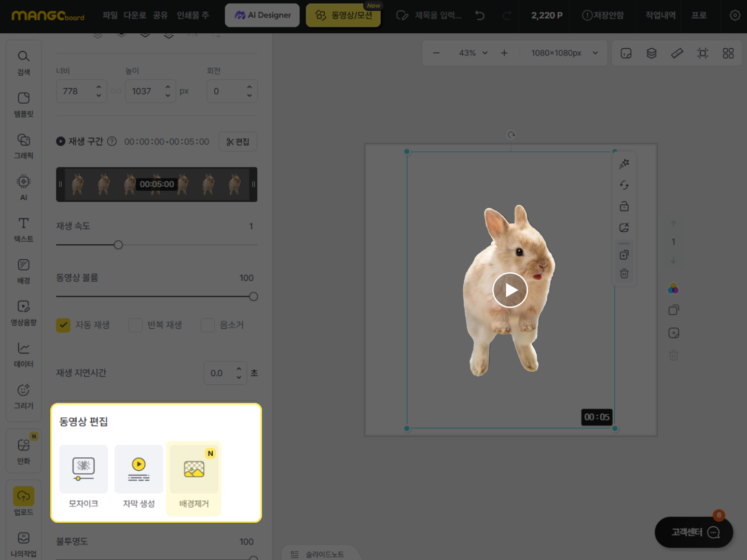The width and height of the screenshot is (747, 560).
Task: Open the 그리기 drawing panel
Action: pos(23,397)
